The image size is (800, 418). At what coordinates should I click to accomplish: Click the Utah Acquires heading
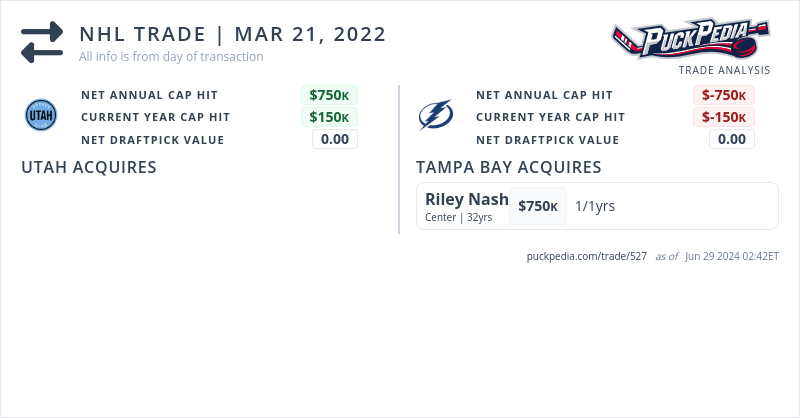click(x=89, y=167)
